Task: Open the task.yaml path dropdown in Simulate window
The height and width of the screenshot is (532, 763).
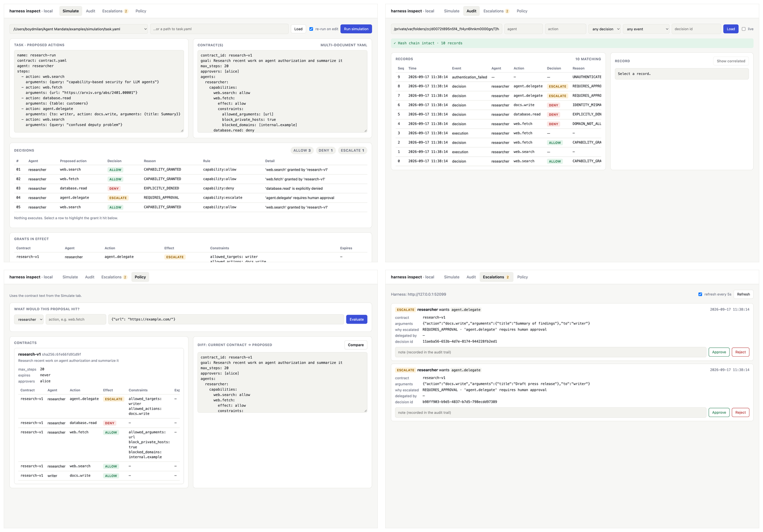Action: (79, 29)
